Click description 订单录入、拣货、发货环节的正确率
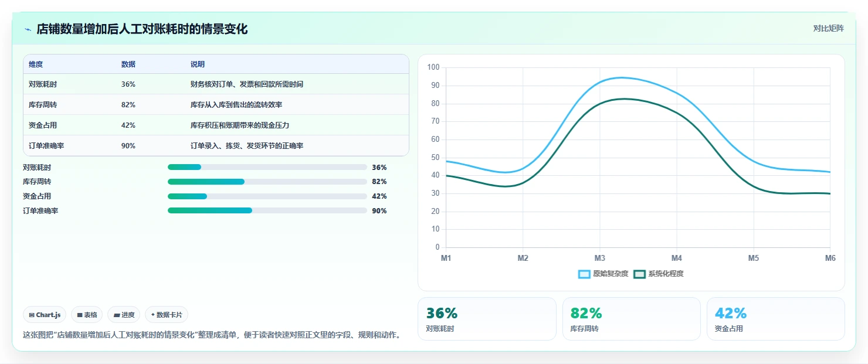 coord(247,146)
